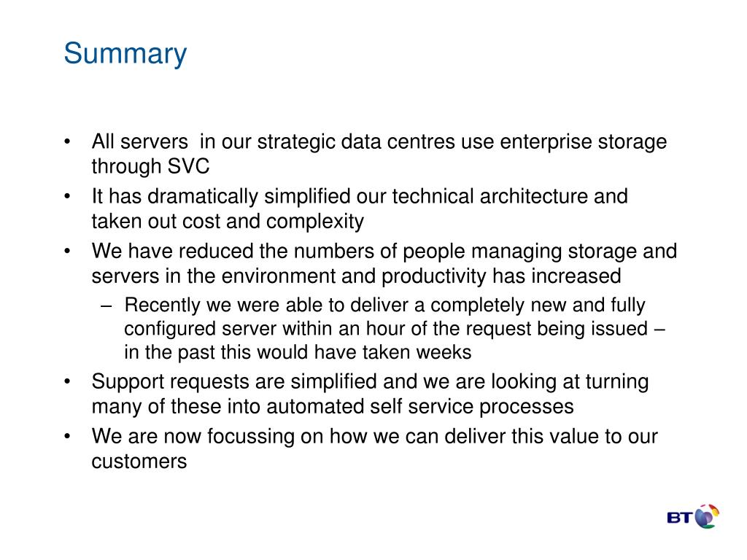Click the line 'in the past this would have taken weeks'

298,353
